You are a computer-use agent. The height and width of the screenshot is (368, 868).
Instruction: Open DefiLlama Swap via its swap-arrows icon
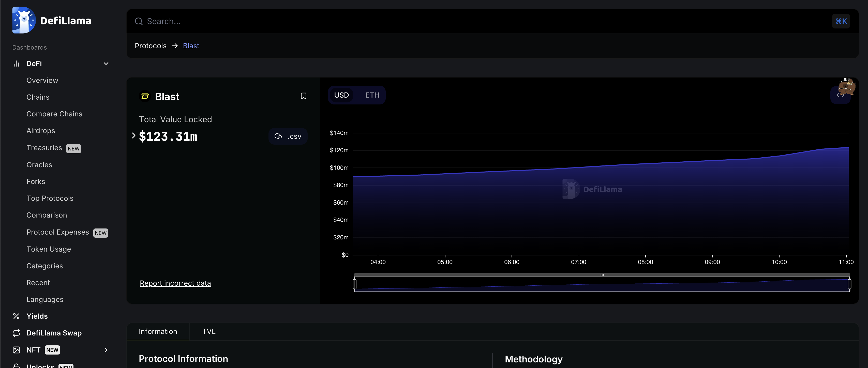[16, 333]
